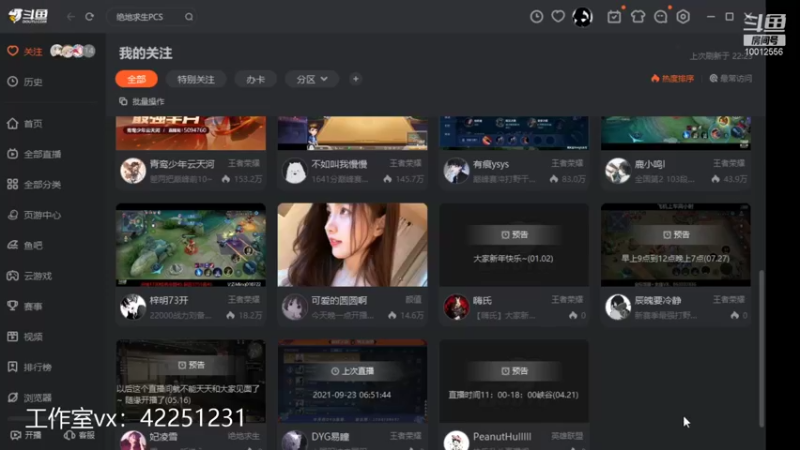800x450 pixels.
Task: Open 浏览器 in the sidebar
Action: (x=29, y=397)
